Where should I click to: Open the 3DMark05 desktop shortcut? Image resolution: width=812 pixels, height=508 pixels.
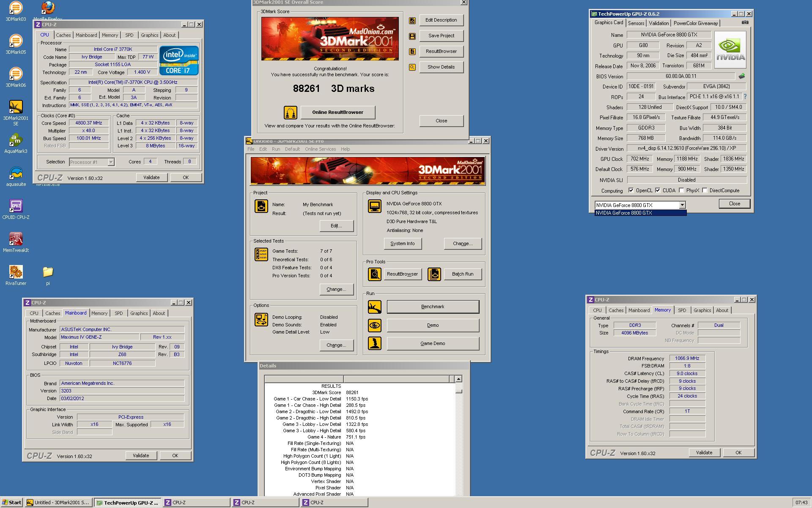point(16,44)
